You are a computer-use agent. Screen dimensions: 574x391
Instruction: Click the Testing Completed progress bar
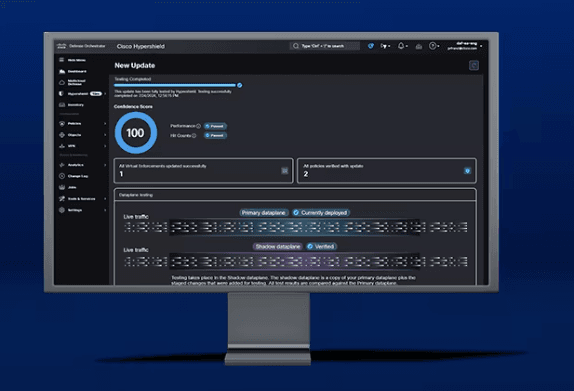176,85
